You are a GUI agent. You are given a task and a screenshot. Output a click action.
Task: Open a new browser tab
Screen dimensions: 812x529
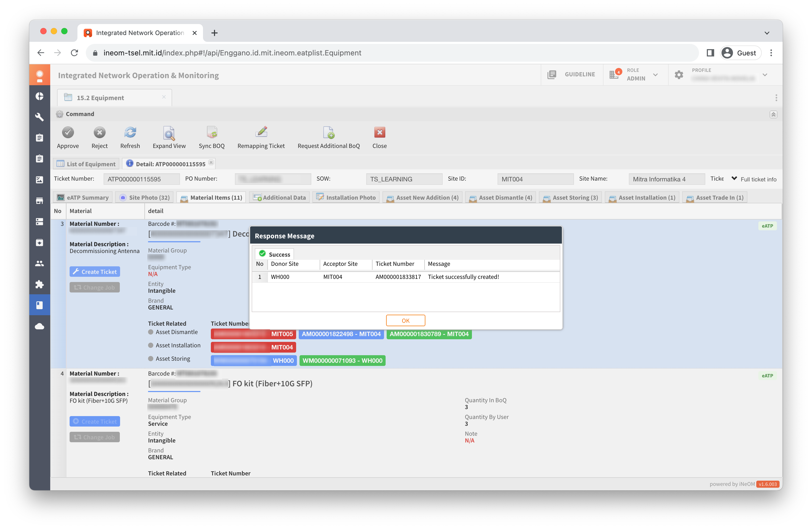(x=214, y=33)
